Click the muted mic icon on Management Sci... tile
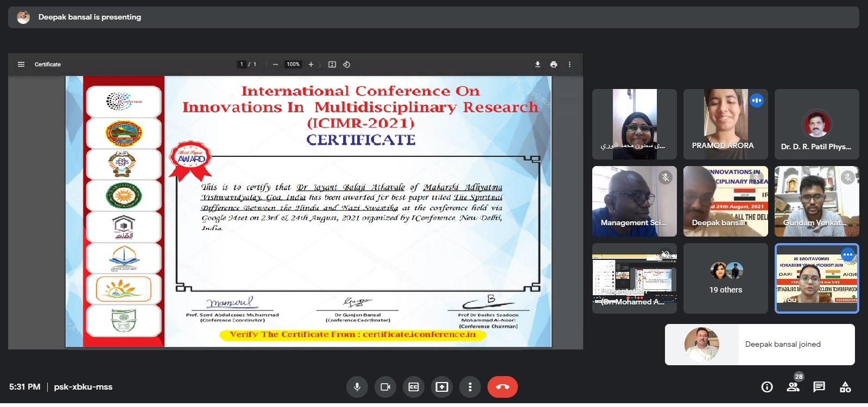Screen dimensions: 868x407 (x=666, y=177)
